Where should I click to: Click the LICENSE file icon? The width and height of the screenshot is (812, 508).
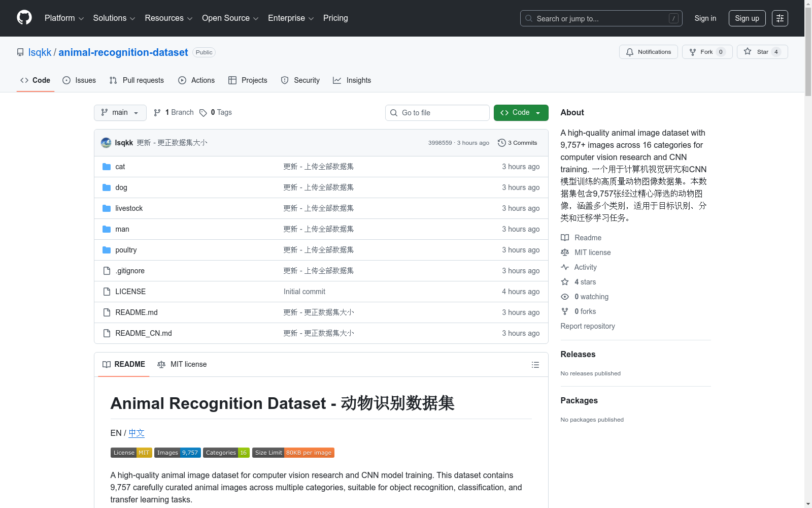107,292
